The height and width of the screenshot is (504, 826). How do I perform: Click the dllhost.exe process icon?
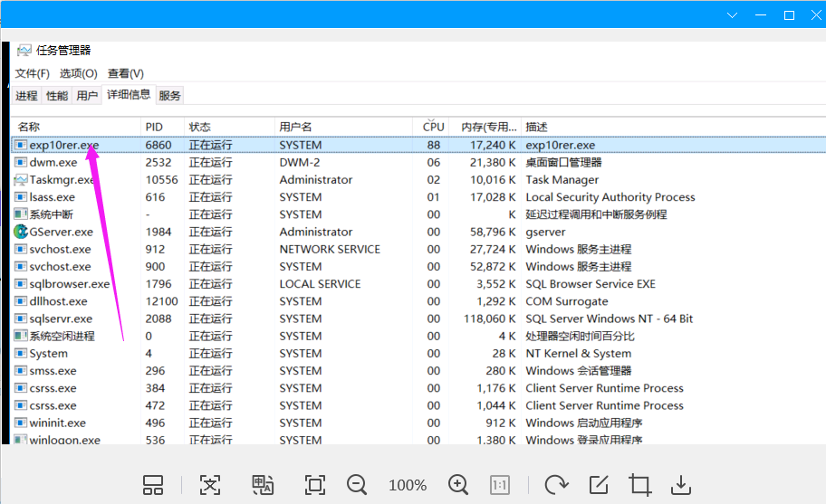pos(21,301)
